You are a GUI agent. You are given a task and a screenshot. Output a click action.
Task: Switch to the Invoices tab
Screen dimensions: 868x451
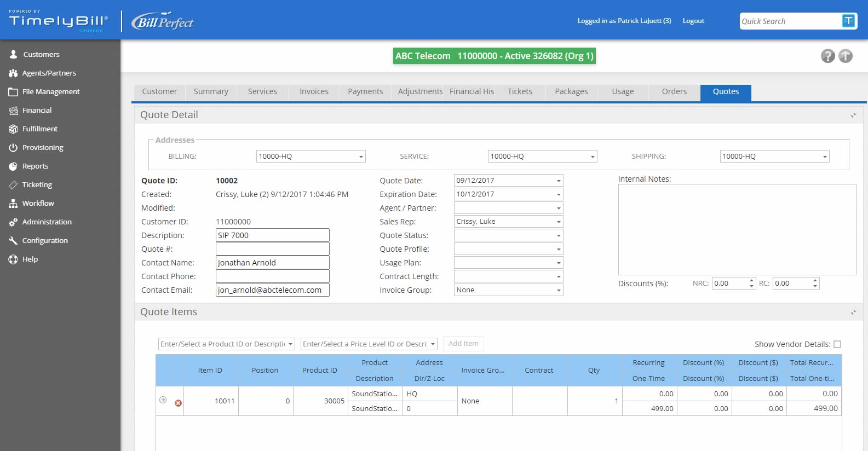pos(314,91)
